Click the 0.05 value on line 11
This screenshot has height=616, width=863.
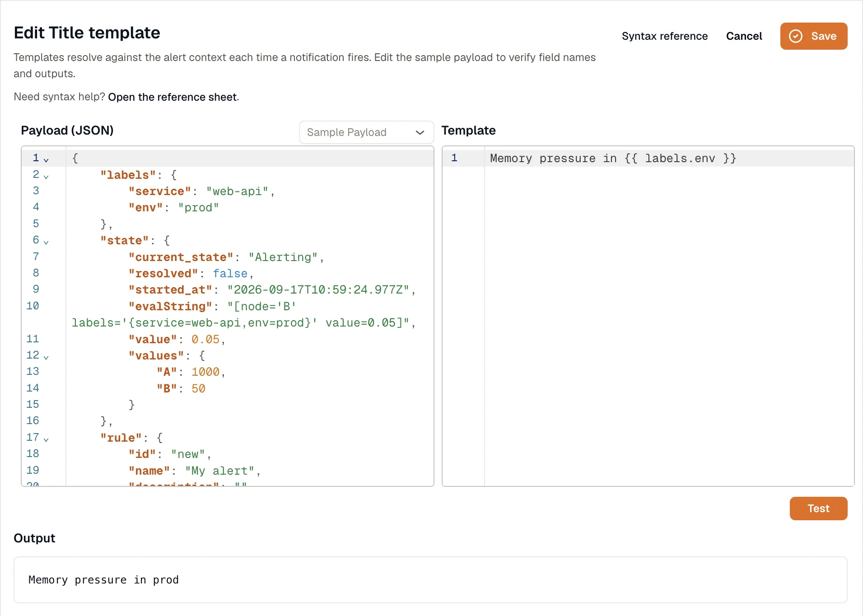[205, 340]
